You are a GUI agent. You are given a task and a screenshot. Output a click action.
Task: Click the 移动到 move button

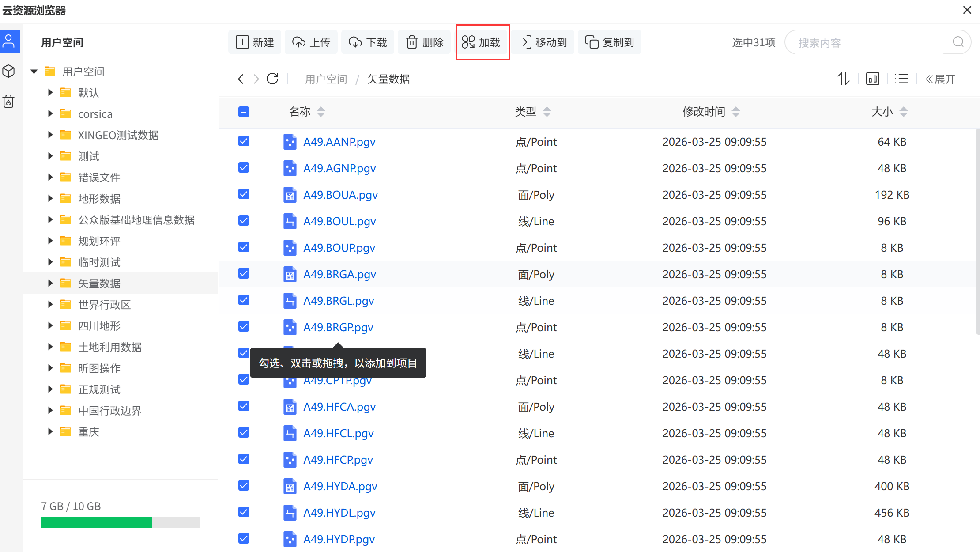tap(543, 42)
